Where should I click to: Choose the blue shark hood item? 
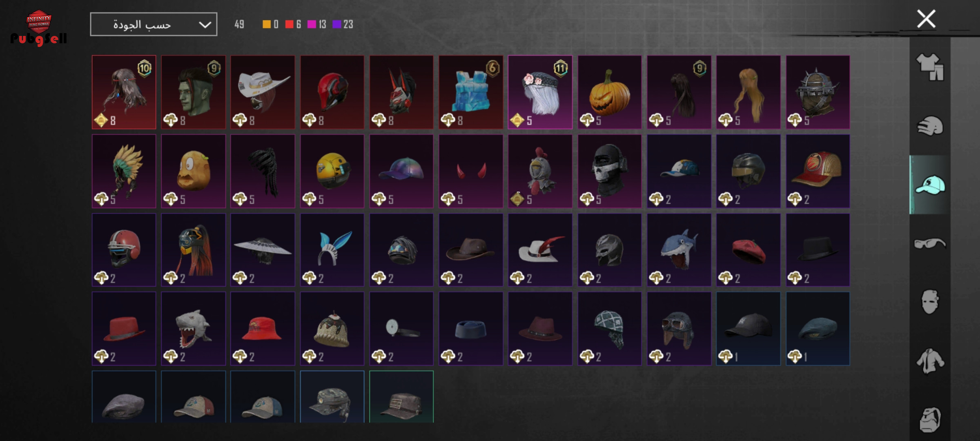679,250
